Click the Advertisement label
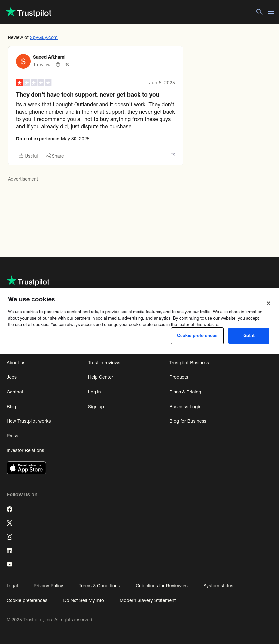279x644 pixels. point(23,179)
